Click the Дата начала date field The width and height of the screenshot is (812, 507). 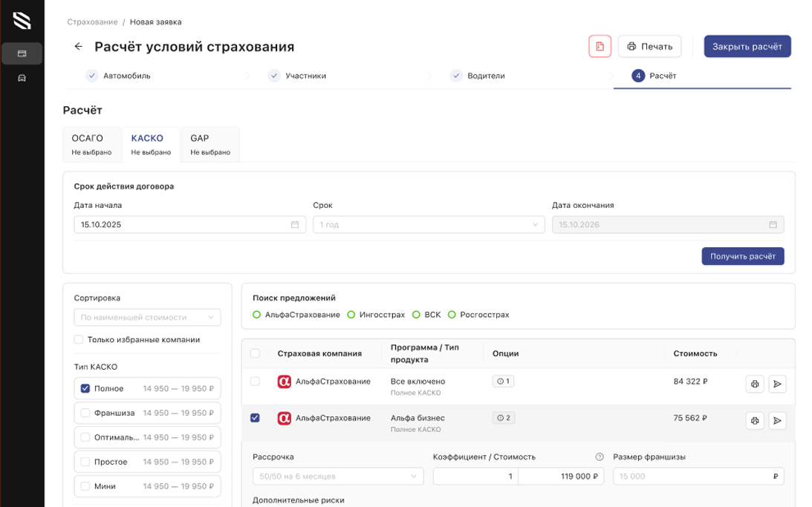(190, 224)
